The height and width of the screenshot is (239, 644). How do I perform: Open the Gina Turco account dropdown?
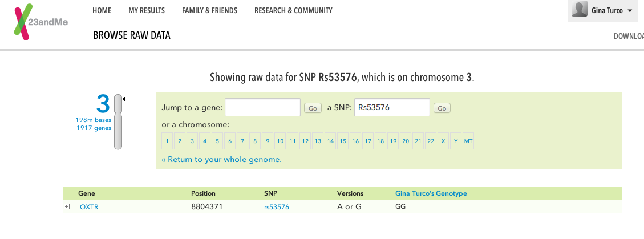(629, 11)
